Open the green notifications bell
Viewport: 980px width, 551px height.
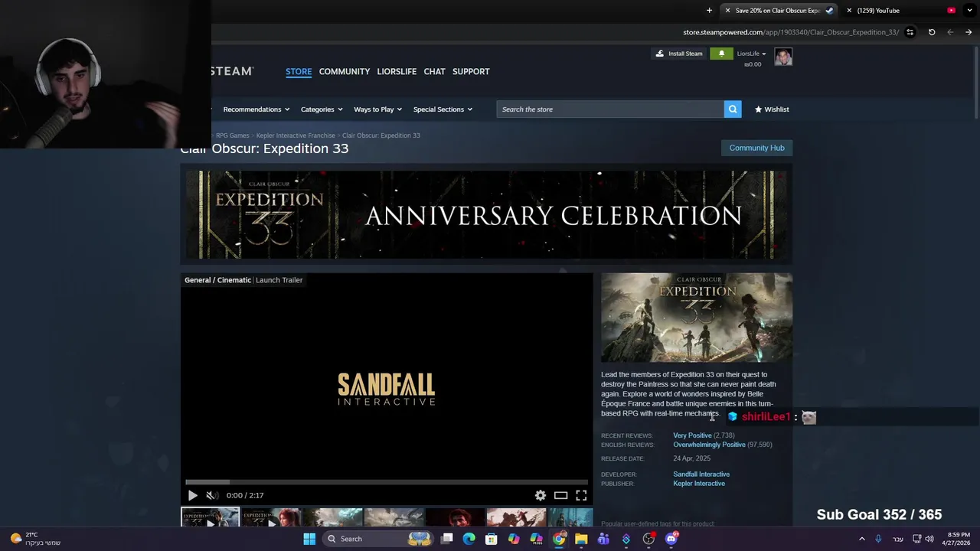click(x=721, y=54)
